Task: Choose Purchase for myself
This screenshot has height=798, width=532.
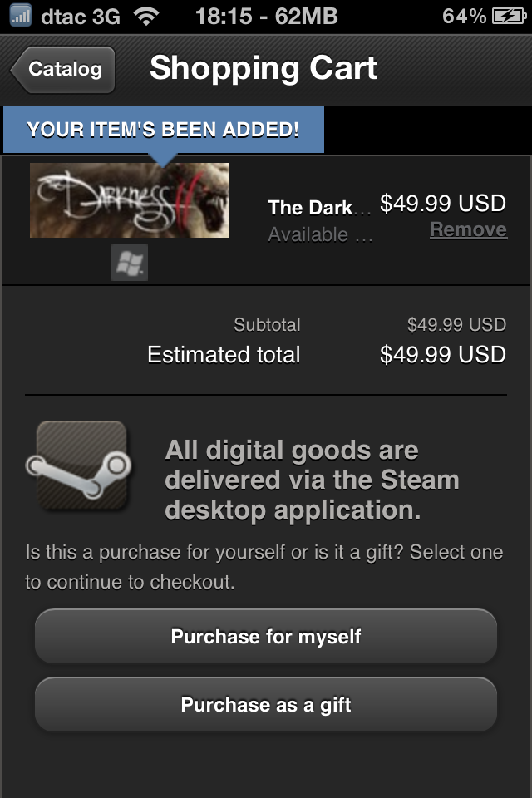Action: (266, 637)
